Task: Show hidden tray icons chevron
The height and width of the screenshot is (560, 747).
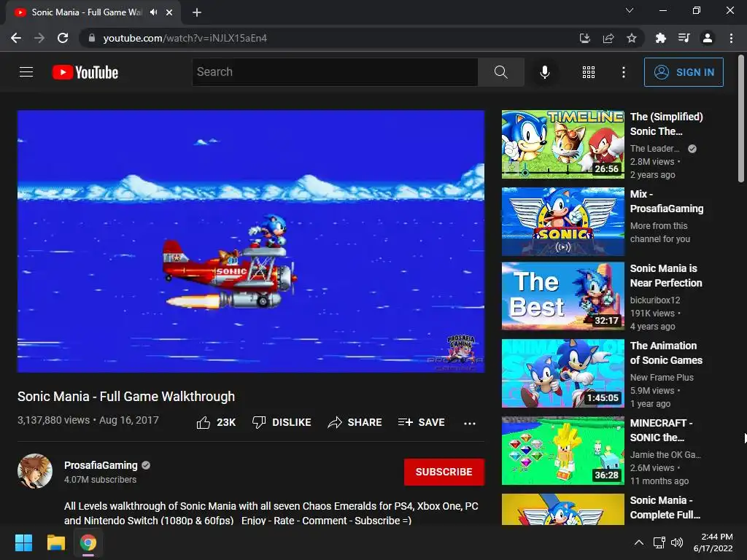Action: (639, 542)
